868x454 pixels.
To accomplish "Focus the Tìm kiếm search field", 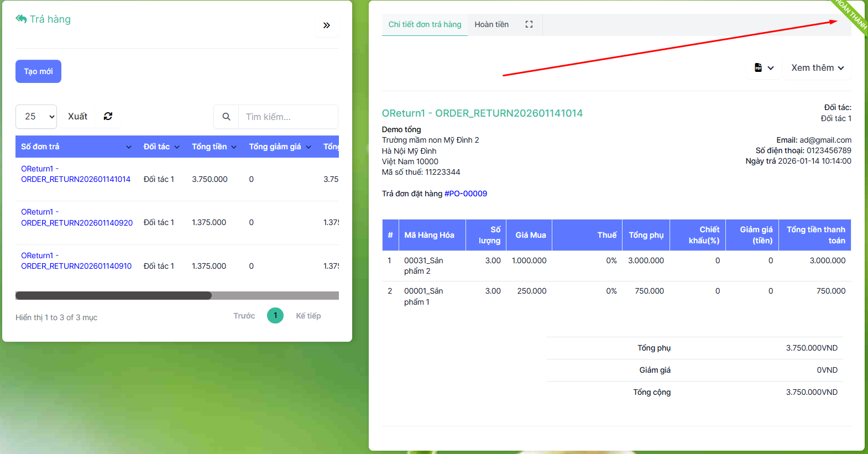I will coord(287,117).
